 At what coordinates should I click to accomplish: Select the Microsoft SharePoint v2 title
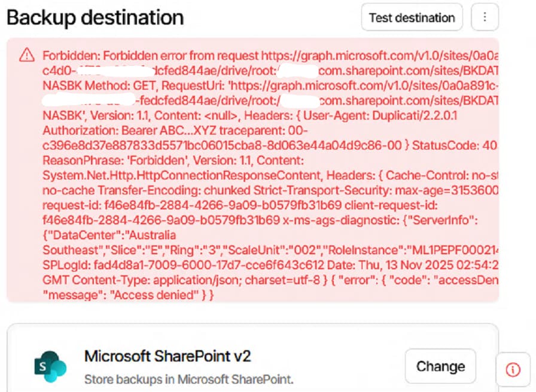(x=167, y=357)
